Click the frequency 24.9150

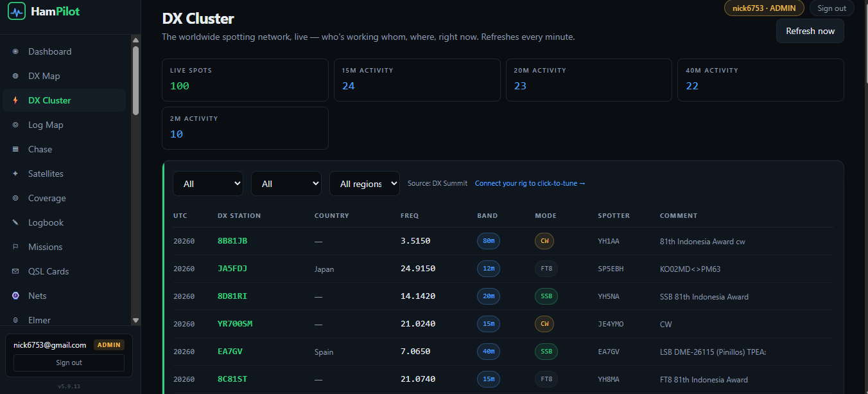[x=418, y=269]
